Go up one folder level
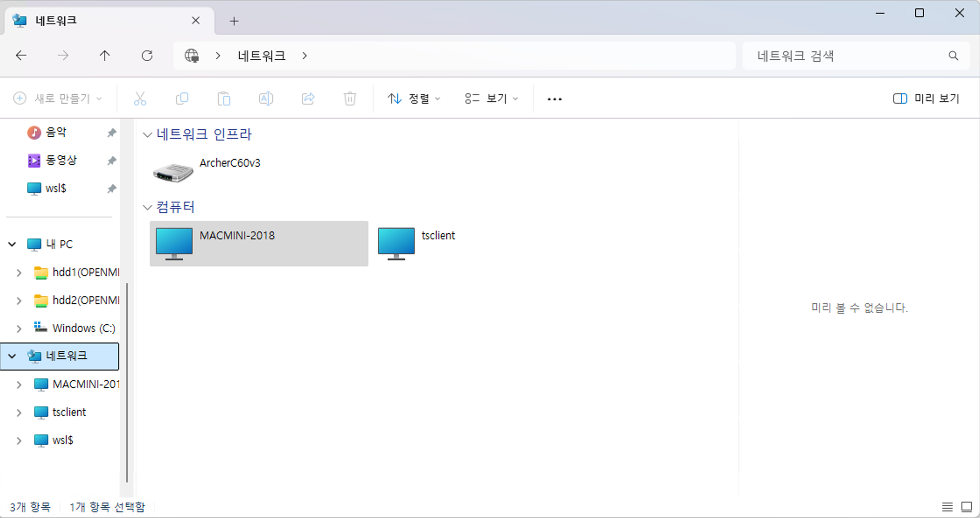This screenshot has height=518, width=980. point(105,56)
